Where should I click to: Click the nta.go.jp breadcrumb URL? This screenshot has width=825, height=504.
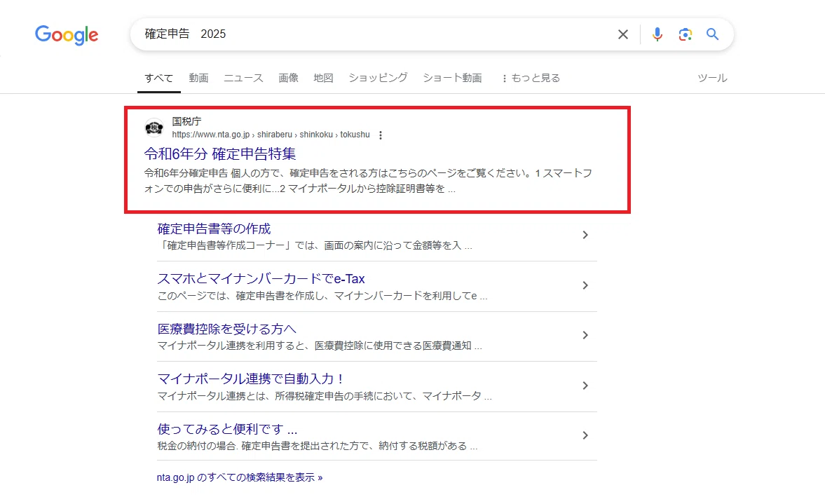click(271, 135)
